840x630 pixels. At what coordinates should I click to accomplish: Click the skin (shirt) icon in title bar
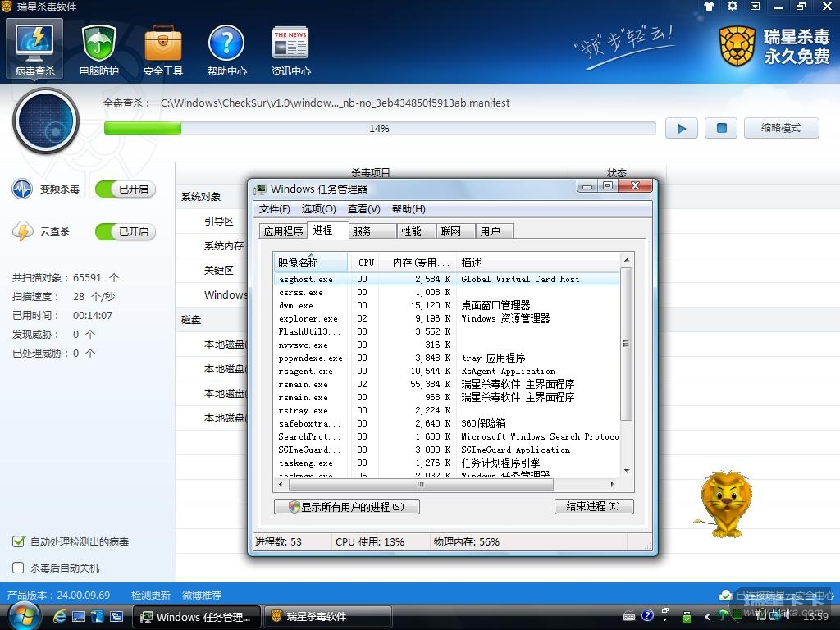710,7
